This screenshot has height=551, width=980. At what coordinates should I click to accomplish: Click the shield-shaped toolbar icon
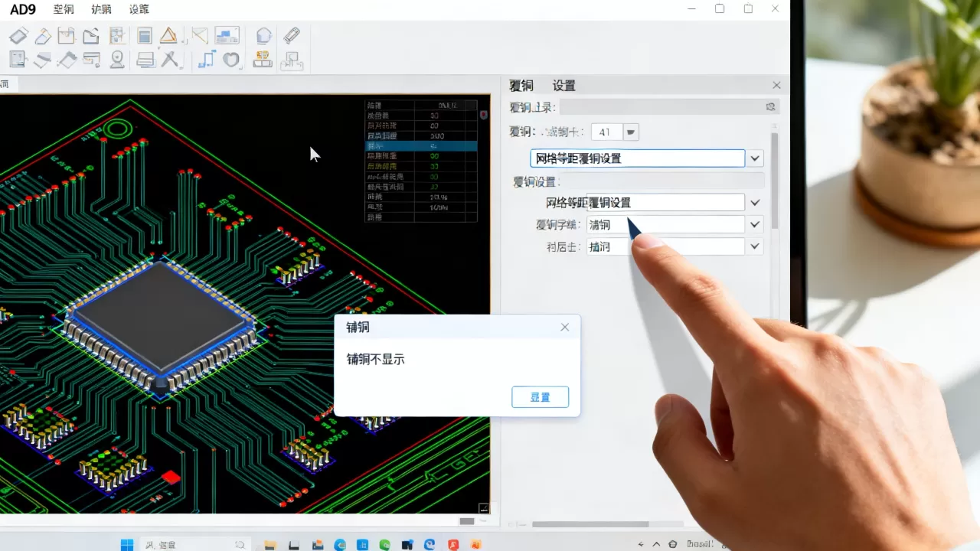(x=263, y=35)
